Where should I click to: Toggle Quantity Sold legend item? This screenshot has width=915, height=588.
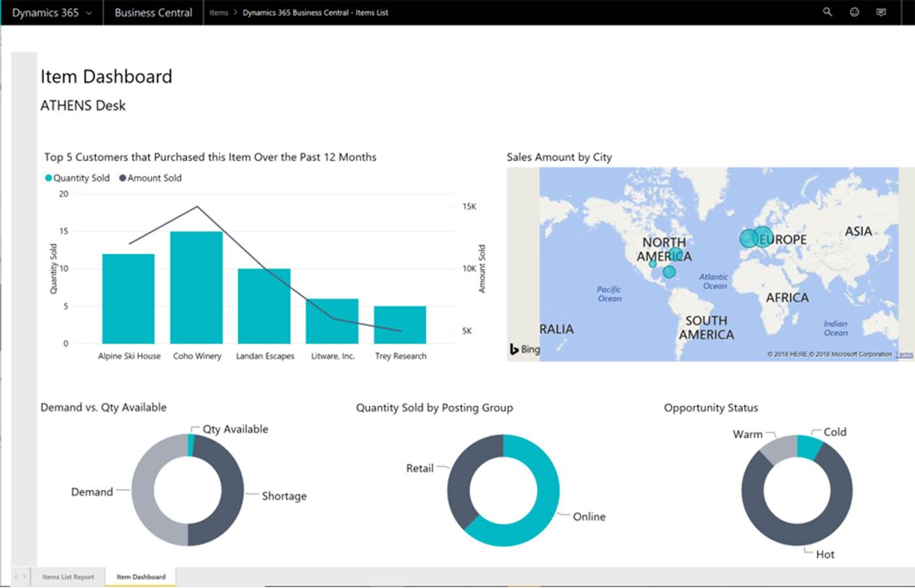pos(77,178)
